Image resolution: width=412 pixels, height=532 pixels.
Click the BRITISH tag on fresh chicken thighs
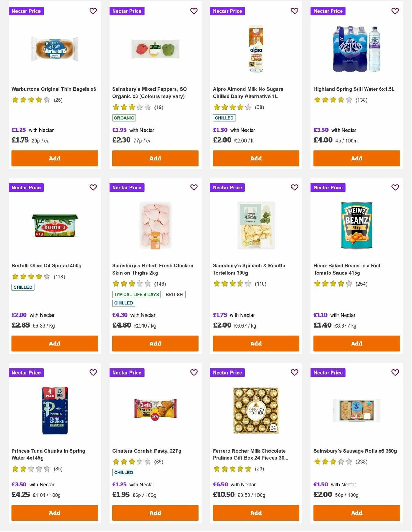click(x=174, y=295)
